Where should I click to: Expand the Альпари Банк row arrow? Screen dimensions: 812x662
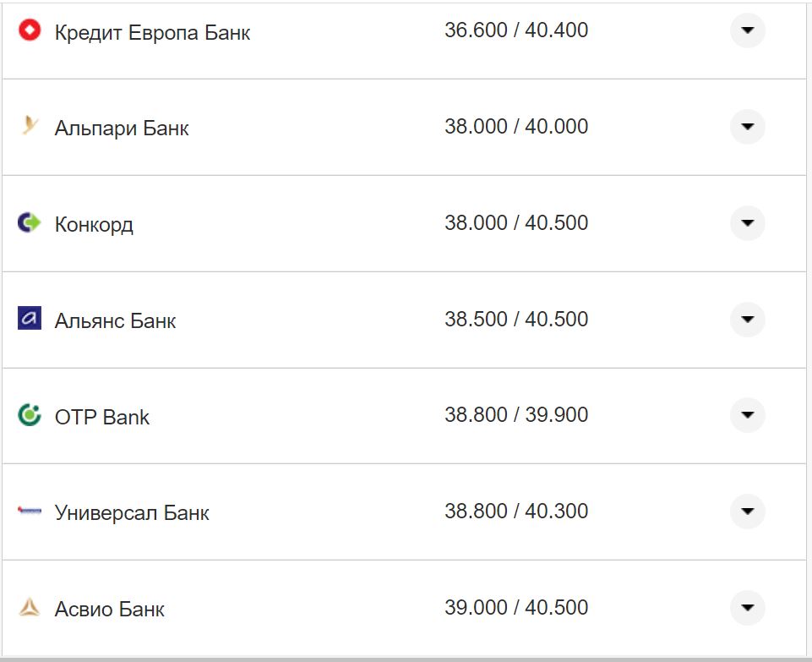pos(747,127)
